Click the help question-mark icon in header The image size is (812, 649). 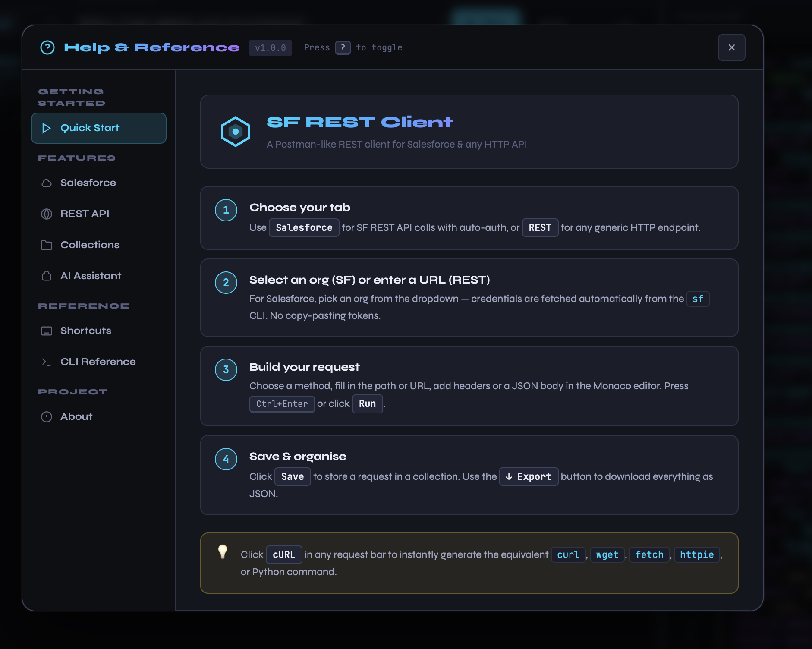[47, 47]
